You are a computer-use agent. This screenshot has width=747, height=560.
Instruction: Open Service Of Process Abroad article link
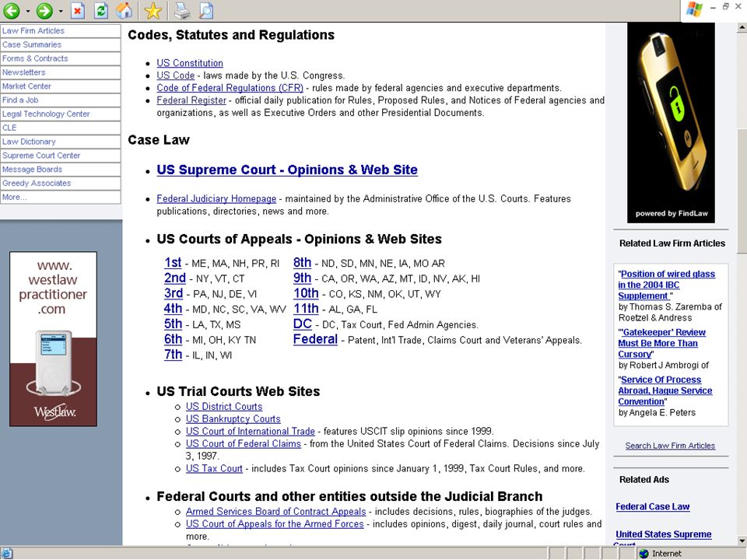point(665,390)
